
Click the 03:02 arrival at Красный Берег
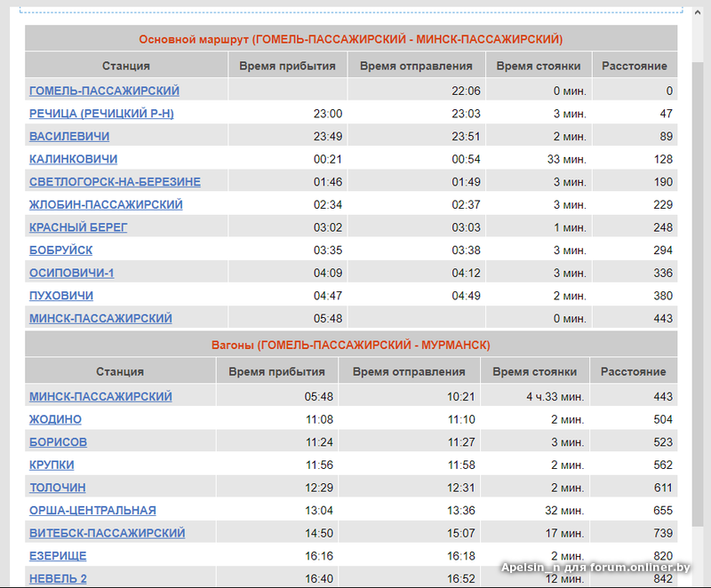(328, 227)
